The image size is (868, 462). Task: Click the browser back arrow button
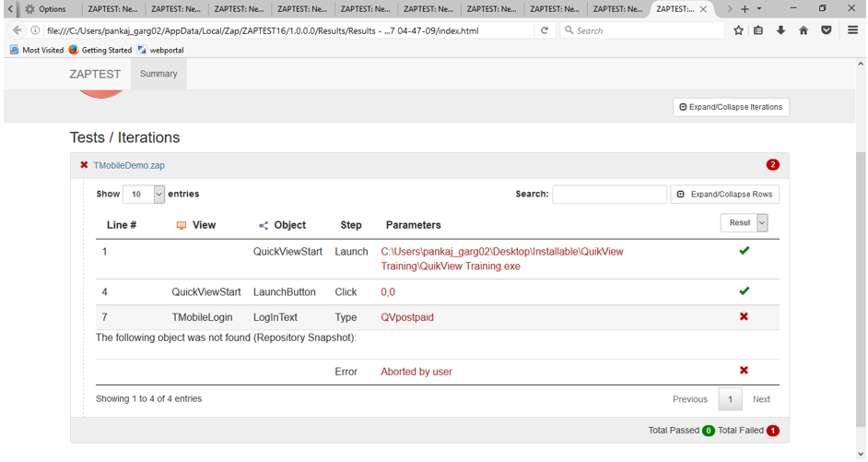tap(18, 30)
